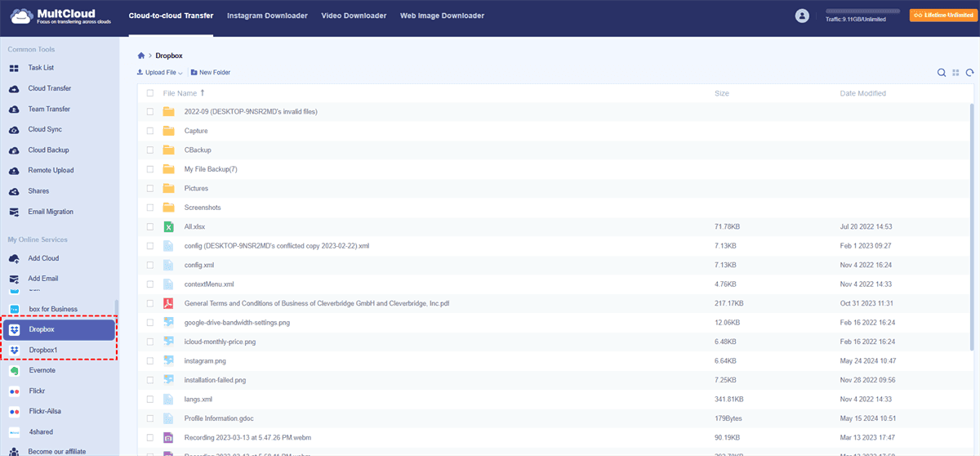This screenshot has height=456, width=980.
Task: Check the Screenshots folder checkbox
Action: click(149, 208)
